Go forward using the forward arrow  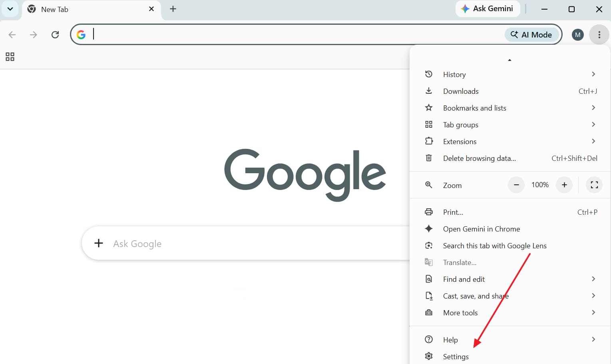point(34,35)
